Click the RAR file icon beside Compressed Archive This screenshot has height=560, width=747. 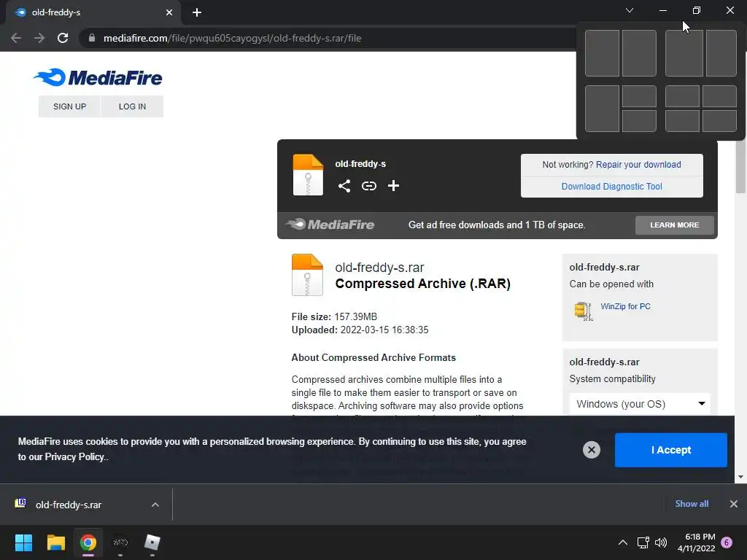pos(307,275)
